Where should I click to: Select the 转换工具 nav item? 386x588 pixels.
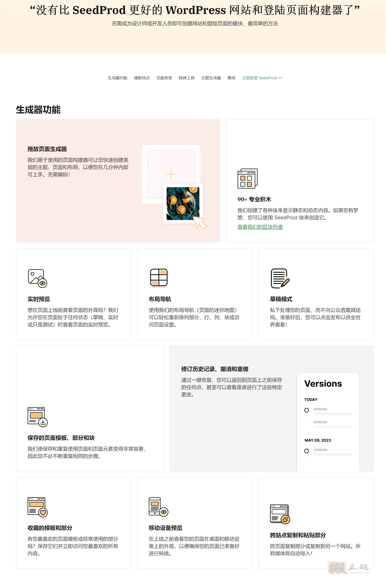[x=187, y=78]
